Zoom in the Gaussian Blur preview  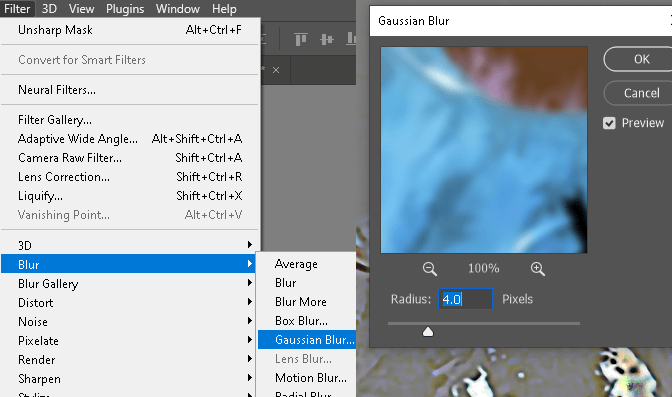537,269
